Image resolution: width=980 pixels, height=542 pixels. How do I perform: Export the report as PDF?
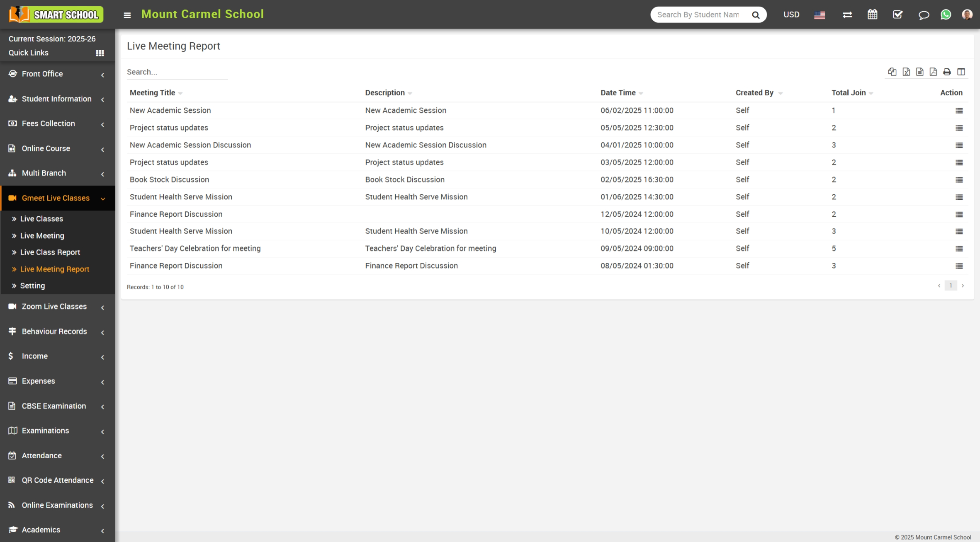point(933,72)
